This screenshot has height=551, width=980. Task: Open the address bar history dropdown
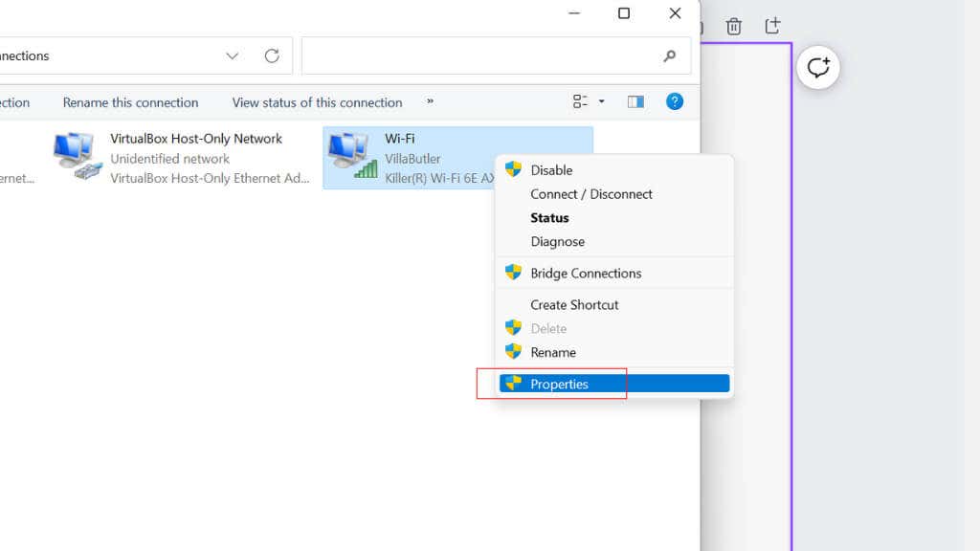pos(232,55)
